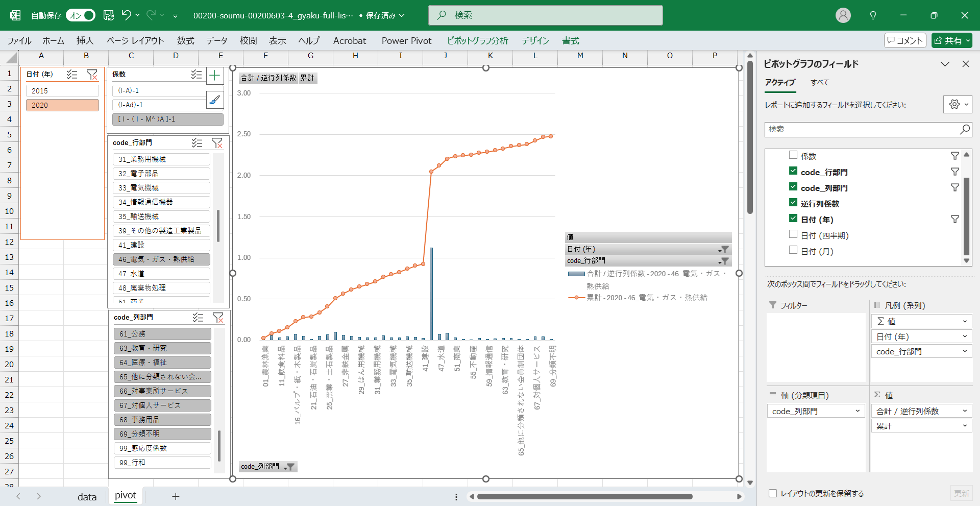
Task: Clear filter on 日付 (年) slicer
Action: pyautogui.click(x=92, y=75)
